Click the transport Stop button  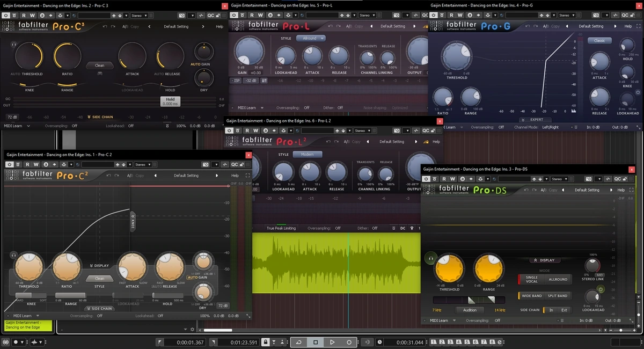coord(316,342)
